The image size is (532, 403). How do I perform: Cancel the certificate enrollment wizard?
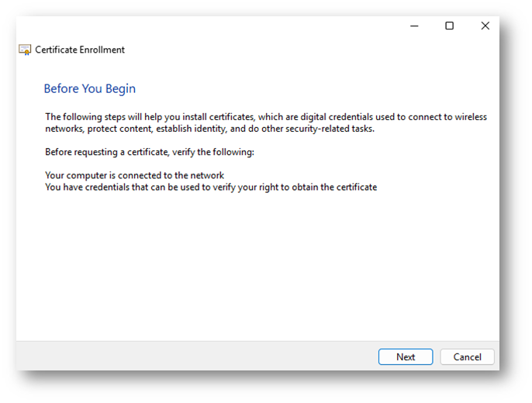coord(467,356)
